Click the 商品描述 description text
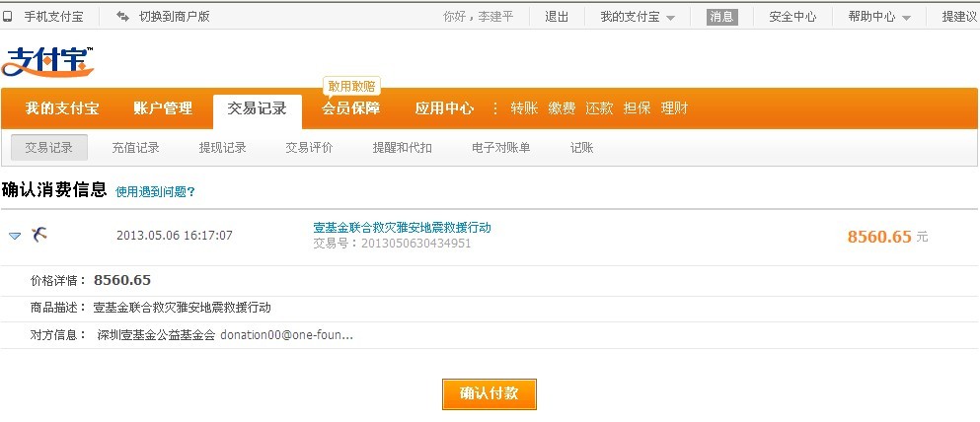The image size is (980, 422). point(183,308)
